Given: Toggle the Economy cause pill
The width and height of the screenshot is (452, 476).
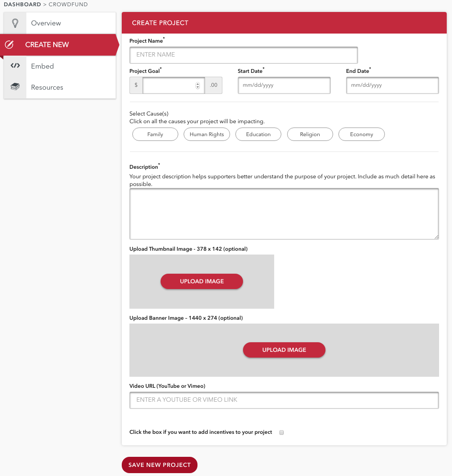Looking at the screenshot, I should click(361, 135).
